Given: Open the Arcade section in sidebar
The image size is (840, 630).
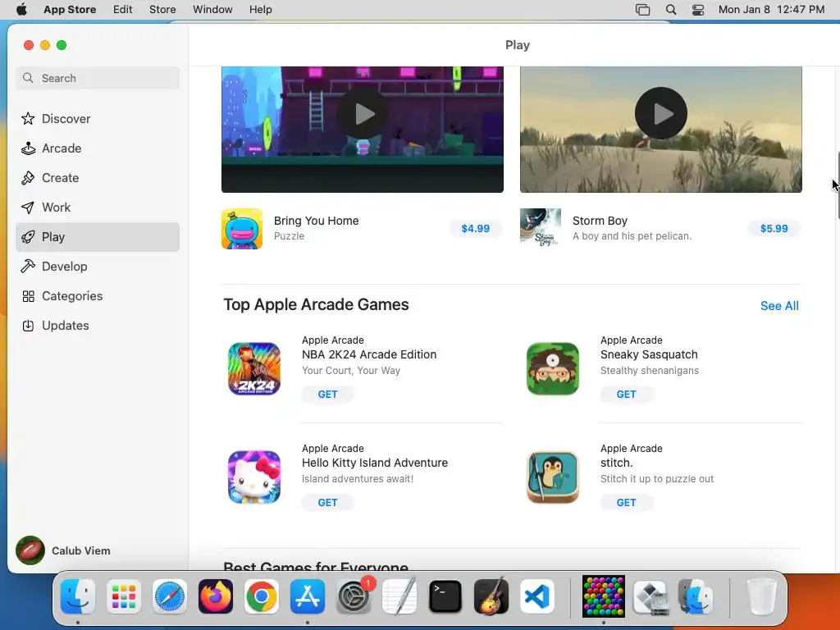Looking at the screenshot, I should [98, 148].
